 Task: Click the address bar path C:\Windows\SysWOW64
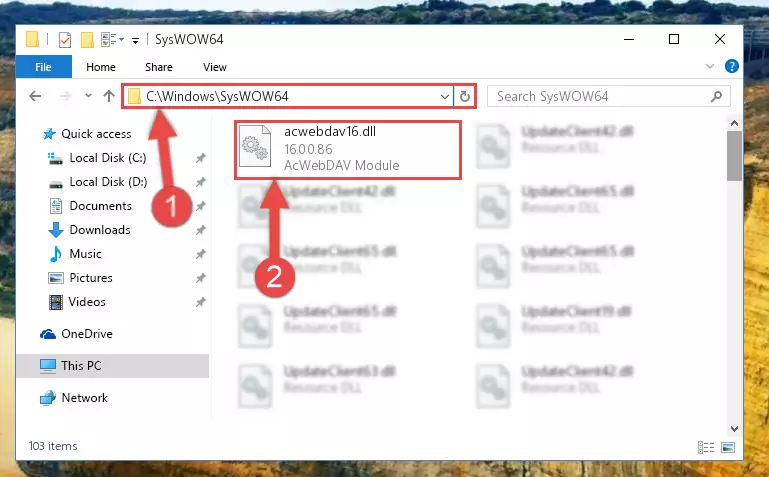point(217,96)
